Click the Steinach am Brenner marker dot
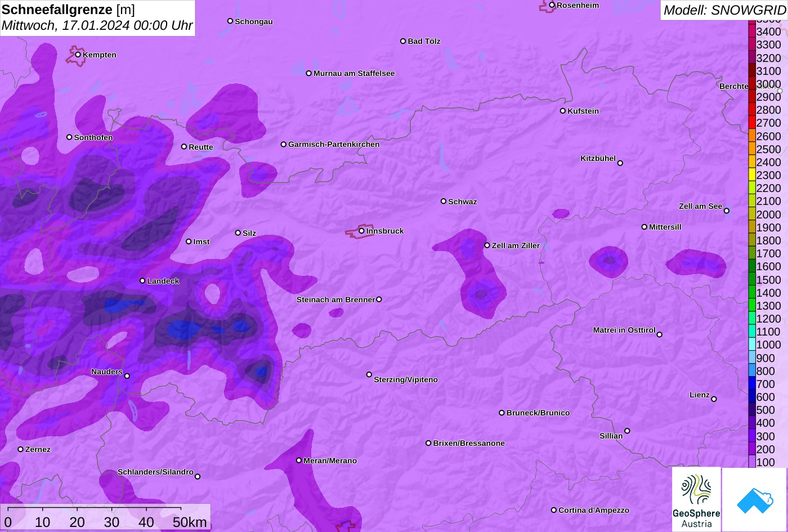788x532 pixels. [379, 299]
